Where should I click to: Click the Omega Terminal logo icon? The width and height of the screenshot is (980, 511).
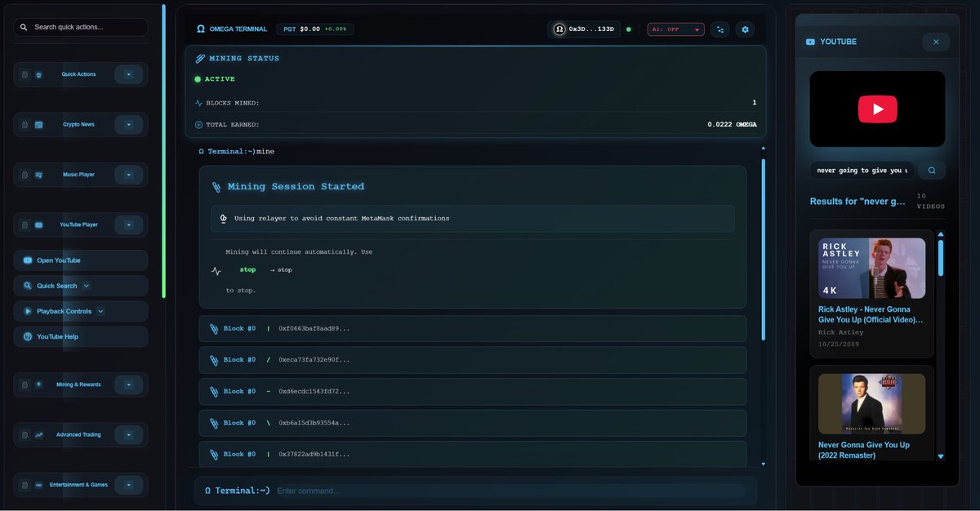[x=201, y=29]
